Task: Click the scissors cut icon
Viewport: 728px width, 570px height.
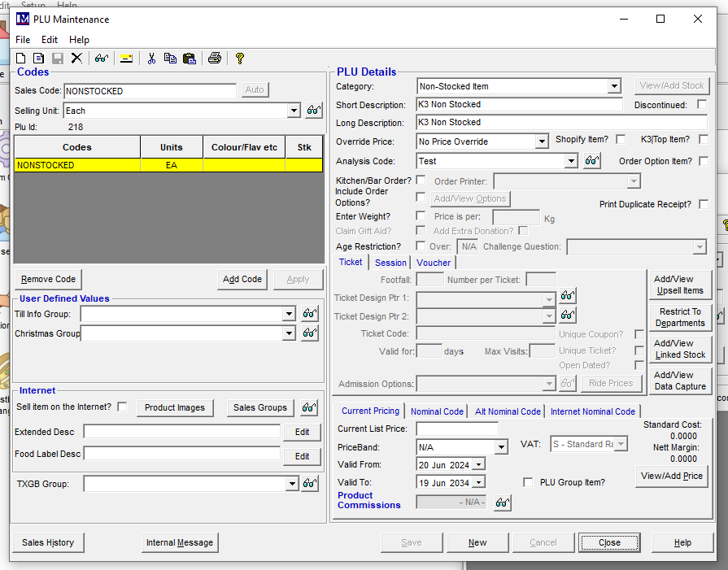Action: click(151, 58)
